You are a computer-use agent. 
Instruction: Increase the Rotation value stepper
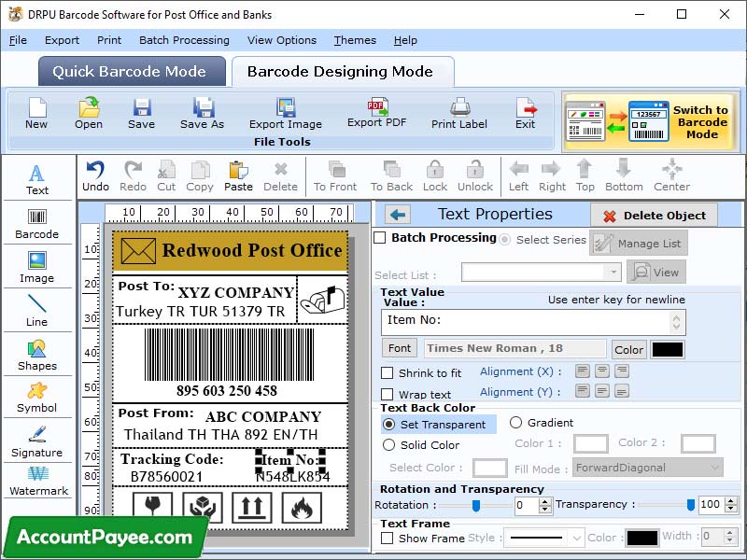coord(545,501)
